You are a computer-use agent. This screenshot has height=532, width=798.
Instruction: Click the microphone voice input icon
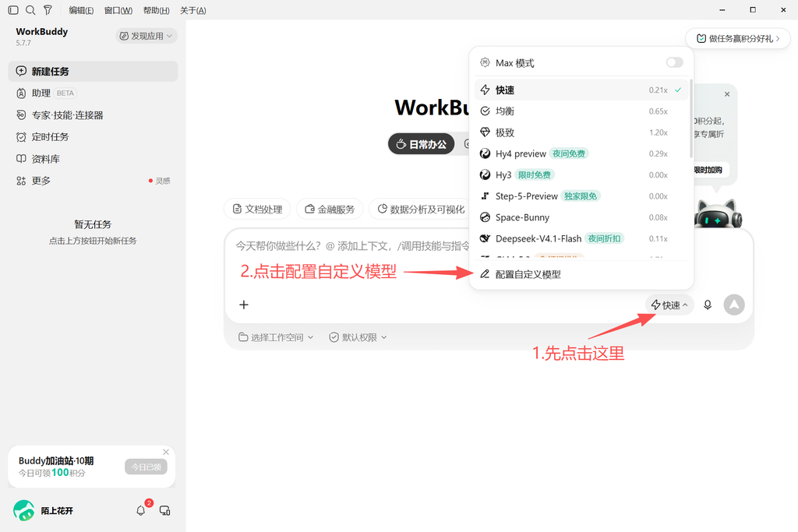708,305
